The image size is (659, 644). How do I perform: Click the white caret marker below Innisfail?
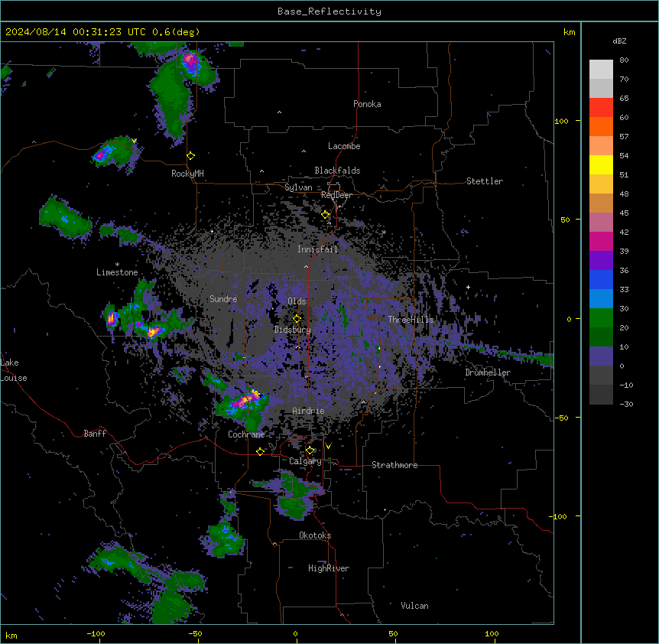pos(306,267)
